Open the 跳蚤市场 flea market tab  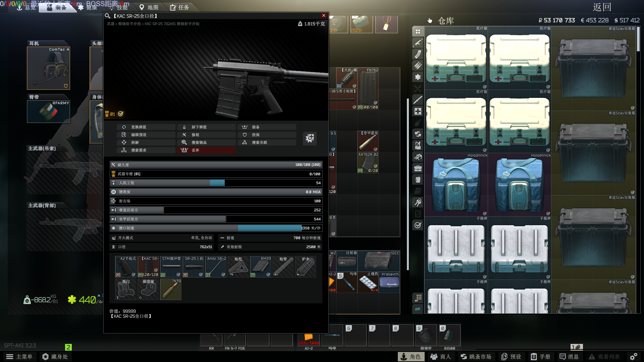coord(476,357)
